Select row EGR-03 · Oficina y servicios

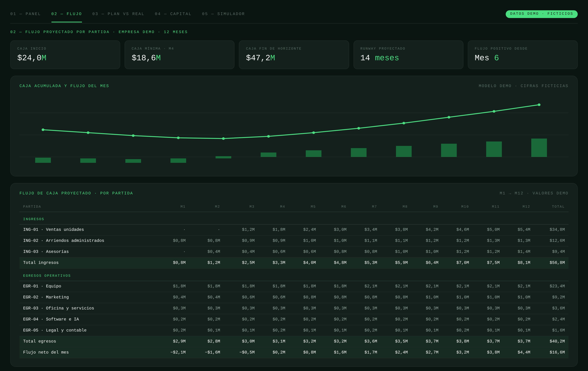[294, 308]
